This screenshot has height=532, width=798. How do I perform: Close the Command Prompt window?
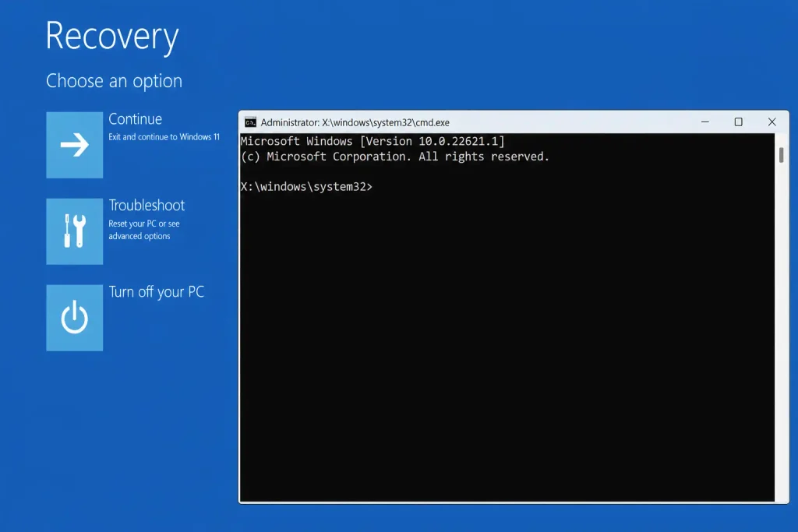click(x=772, y=122)
